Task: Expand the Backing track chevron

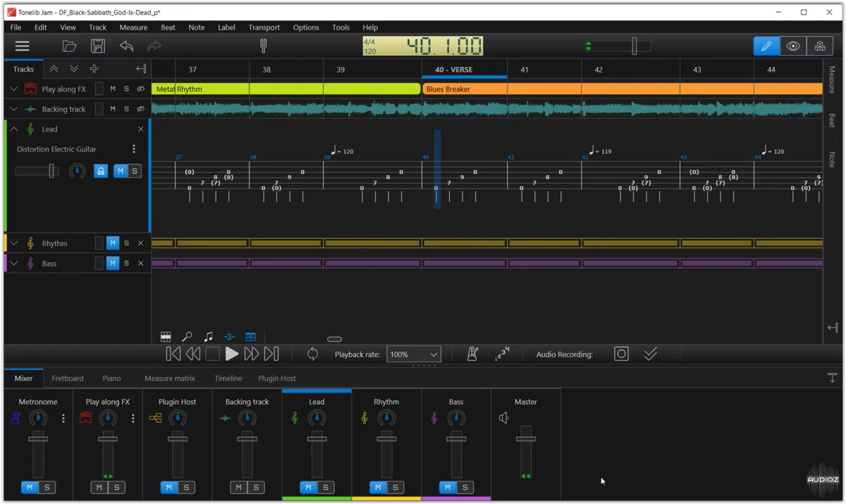Action: click(13, 109)
